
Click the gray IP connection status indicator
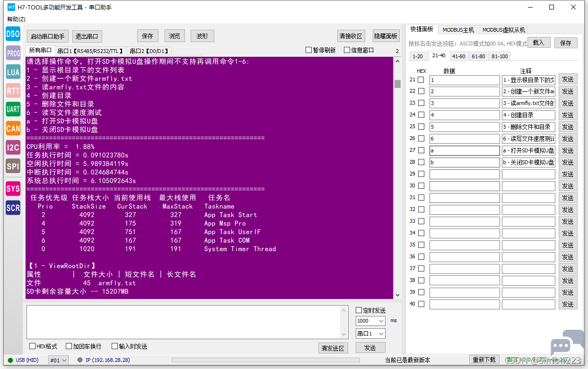click(80, 360)
